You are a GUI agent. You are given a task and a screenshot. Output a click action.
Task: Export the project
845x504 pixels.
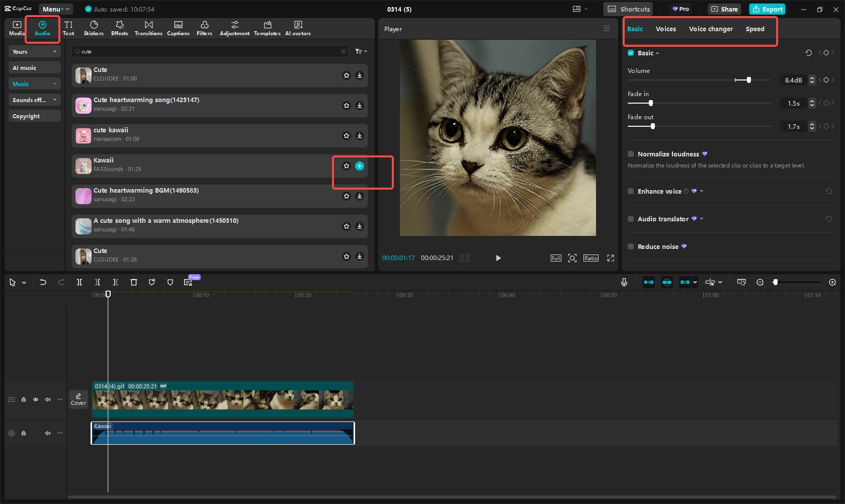(x=767, y=9)
